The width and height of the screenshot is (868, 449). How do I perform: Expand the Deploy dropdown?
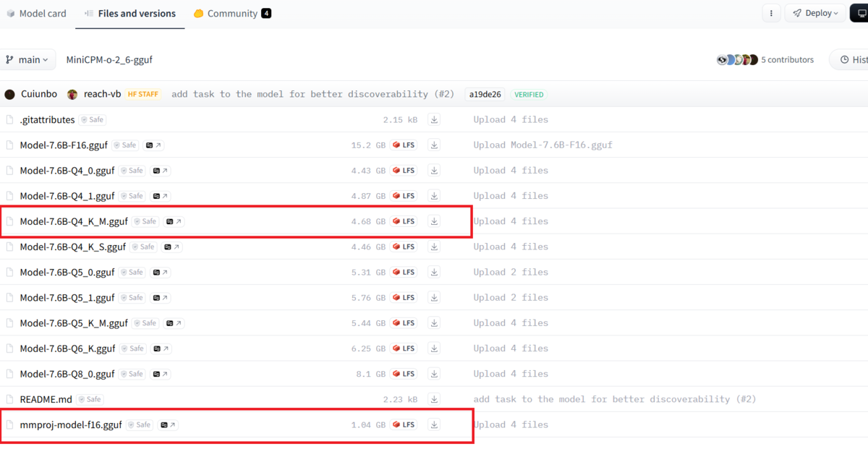tap(815, 13)
